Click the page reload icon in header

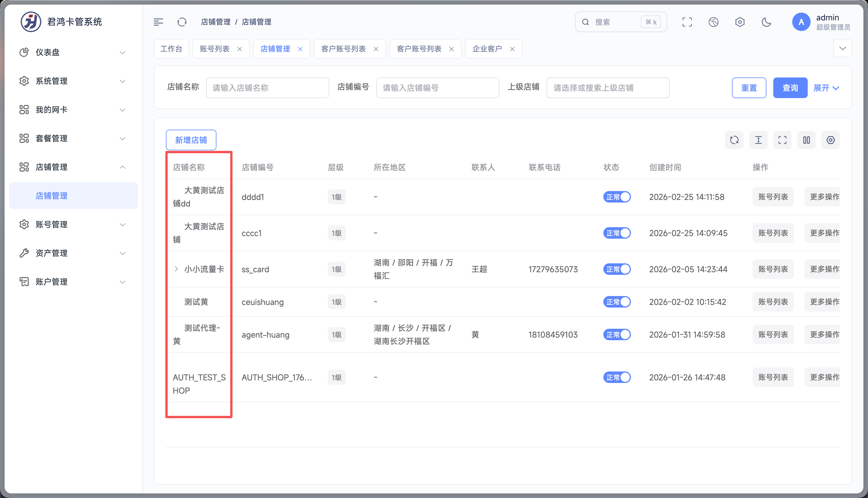click(182, 22)
